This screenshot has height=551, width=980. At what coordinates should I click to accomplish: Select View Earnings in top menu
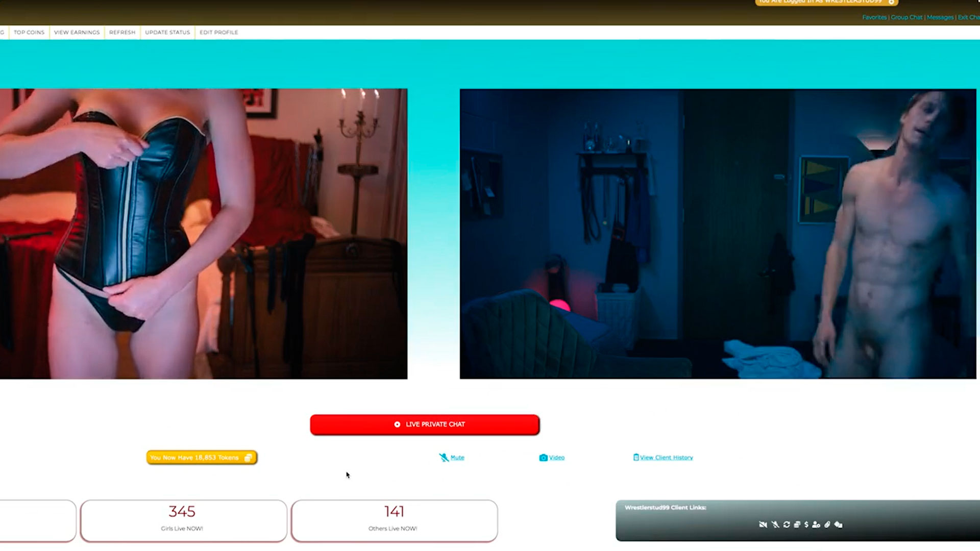[x=77, y=32]
